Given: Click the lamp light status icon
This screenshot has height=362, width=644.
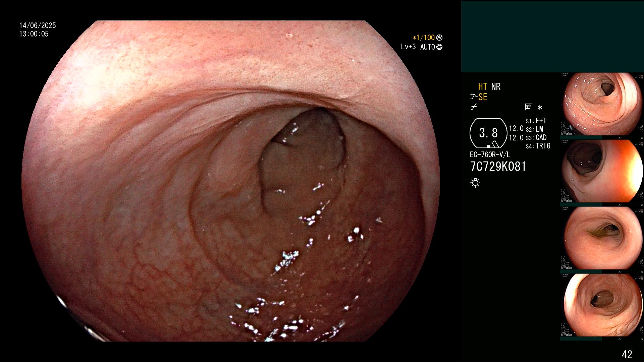Looking at the screenshot, I should (475, 183).
